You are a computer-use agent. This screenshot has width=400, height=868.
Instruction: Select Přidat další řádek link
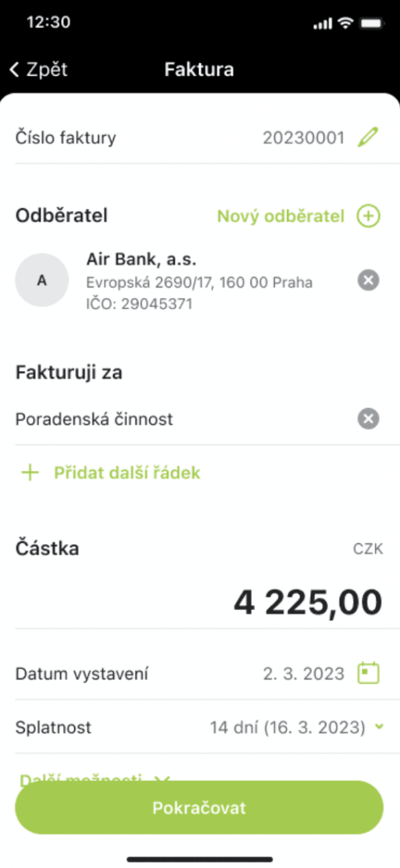click(x=127, y=473)
